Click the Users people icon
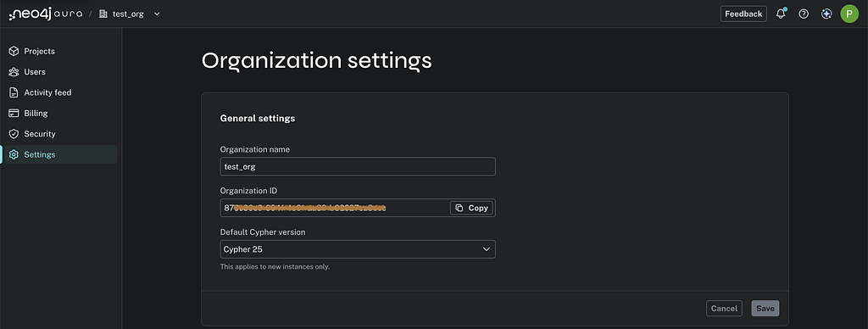Screen dimensions: 868x329 pos(14,71)
